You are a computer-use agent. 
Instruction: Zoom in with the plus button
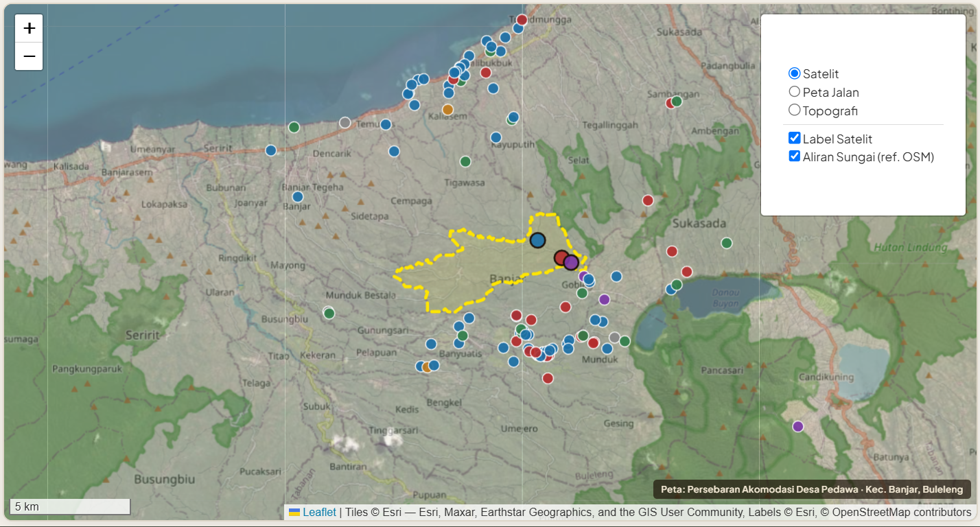pos(29,28)
